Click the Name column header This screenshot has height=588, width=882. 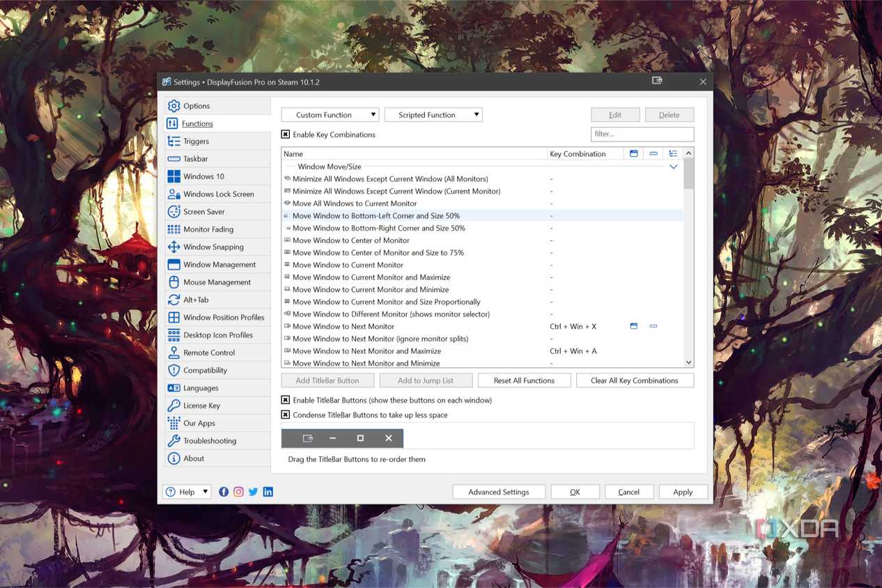415,153
